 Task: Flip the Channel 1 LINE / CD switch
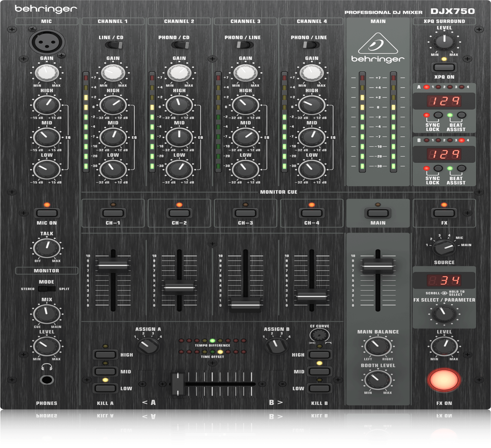[114, 45]
